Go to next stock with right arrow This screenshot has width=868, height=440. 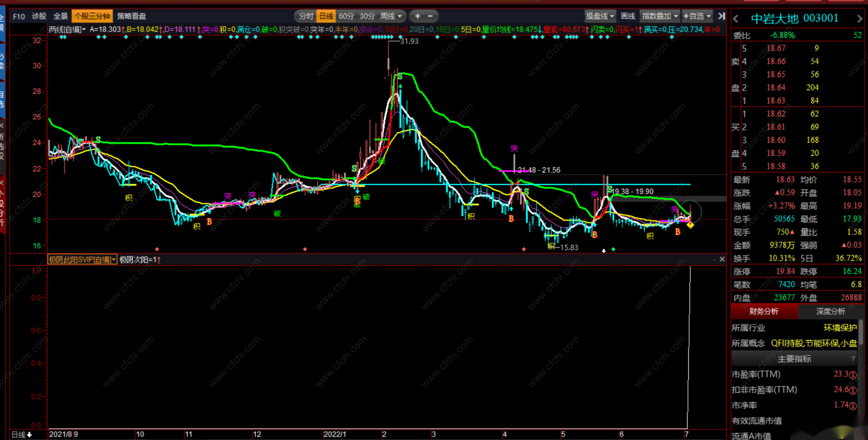click(x=859, y=19)
